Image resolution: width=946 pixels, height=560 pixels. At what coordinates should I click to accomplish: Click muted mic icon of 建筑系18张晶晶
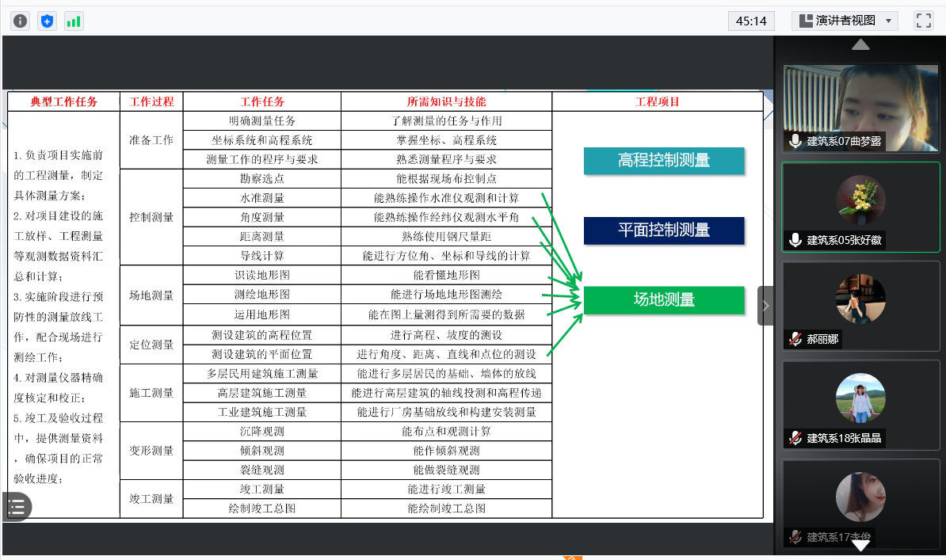point(795,438)
